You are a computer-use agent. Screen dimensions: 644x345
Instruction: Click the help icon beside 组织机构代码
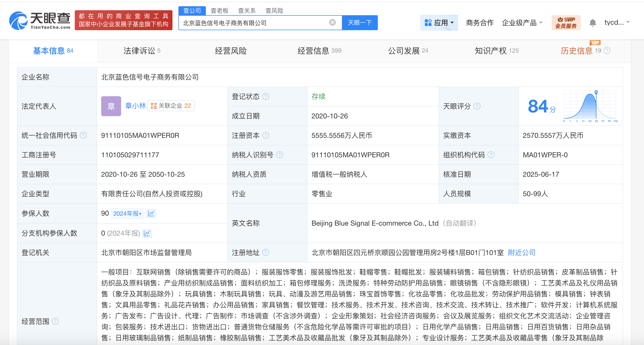pos(491,155)
